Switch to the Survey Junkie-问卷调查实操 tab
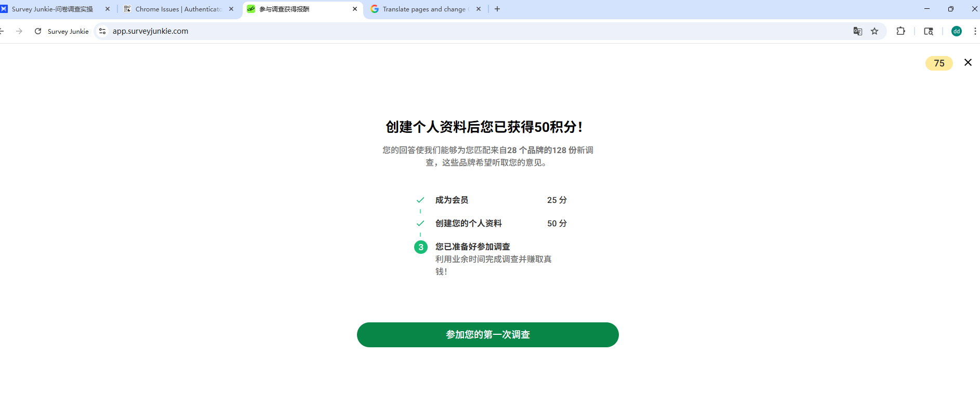This screenshot has width=980, height=408. [x=52, y=9]
